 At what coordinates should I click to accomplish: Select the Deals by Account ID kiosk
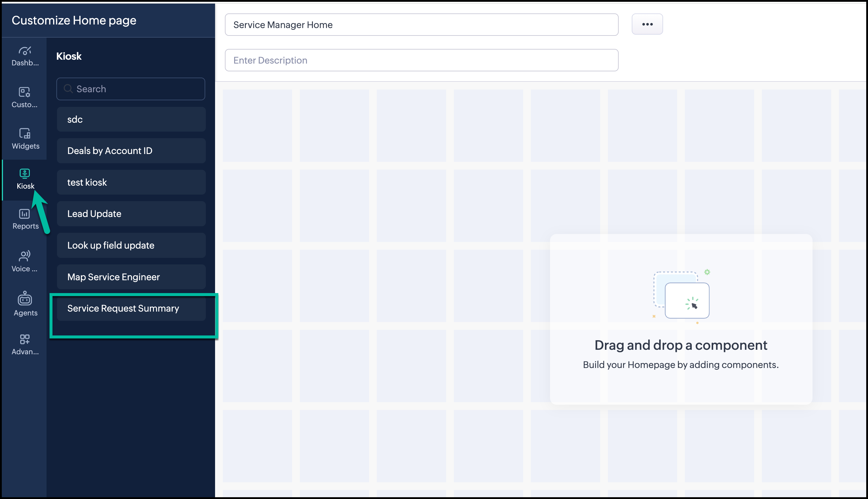(x=131, y=151)
